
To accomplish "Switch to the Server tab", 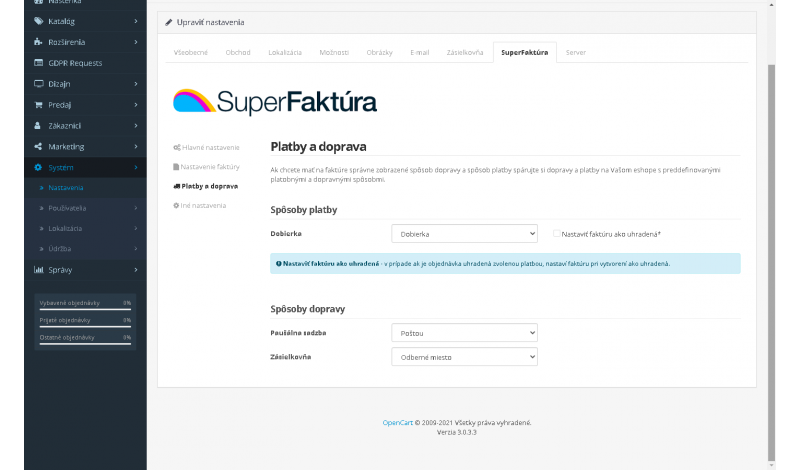I will [576, 53].
